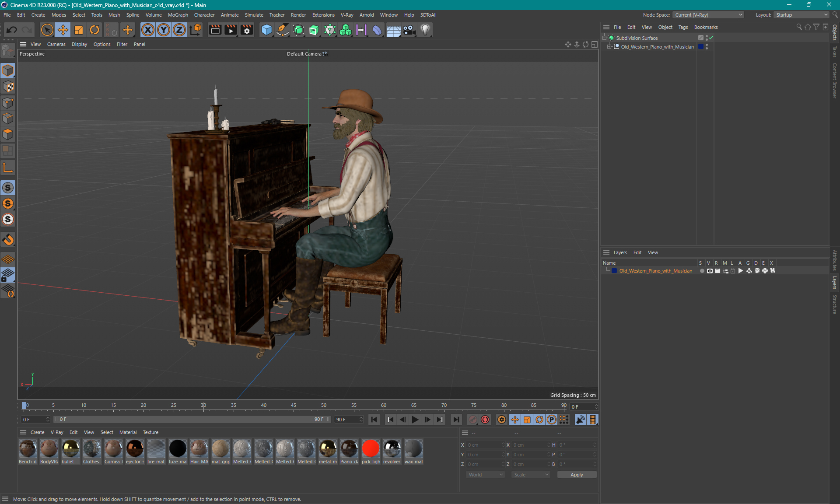Open viewport Cameras menu

tap(56, 44)
